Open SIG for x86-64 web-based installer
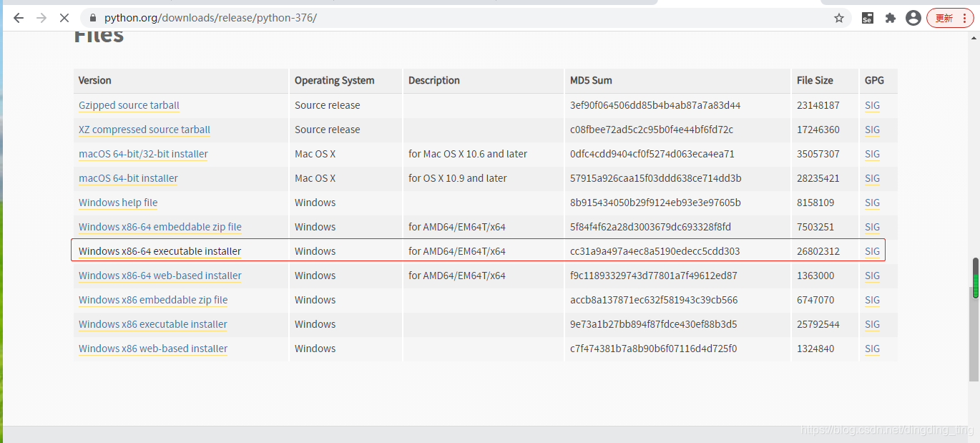Screen dimensions: 980x443 (872, 276)
